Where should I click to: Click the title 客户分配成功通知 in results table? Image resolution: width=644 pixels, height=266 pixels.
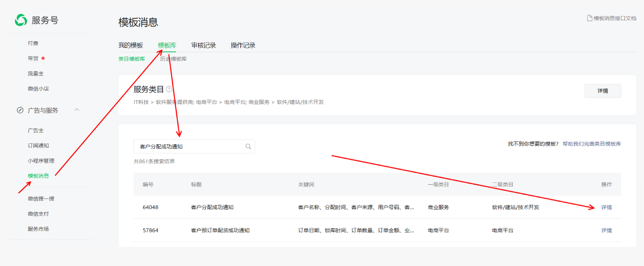point(212,207)
